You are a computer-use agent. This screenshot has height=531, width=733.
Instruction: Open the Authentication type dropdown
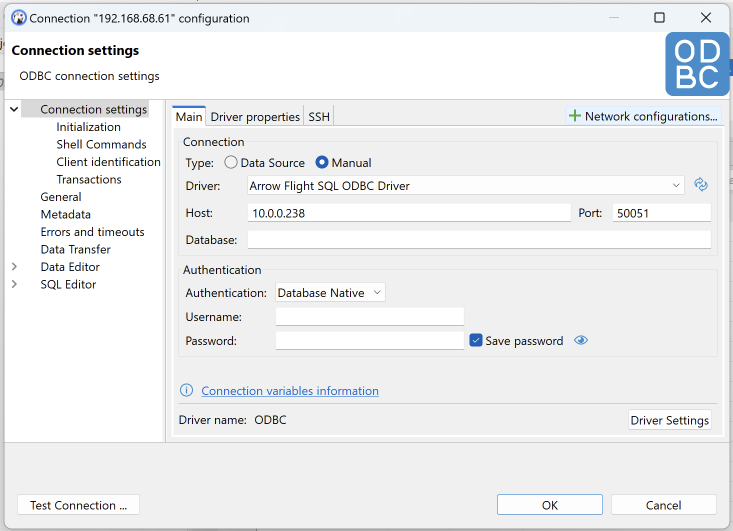(x=330, y=293)
